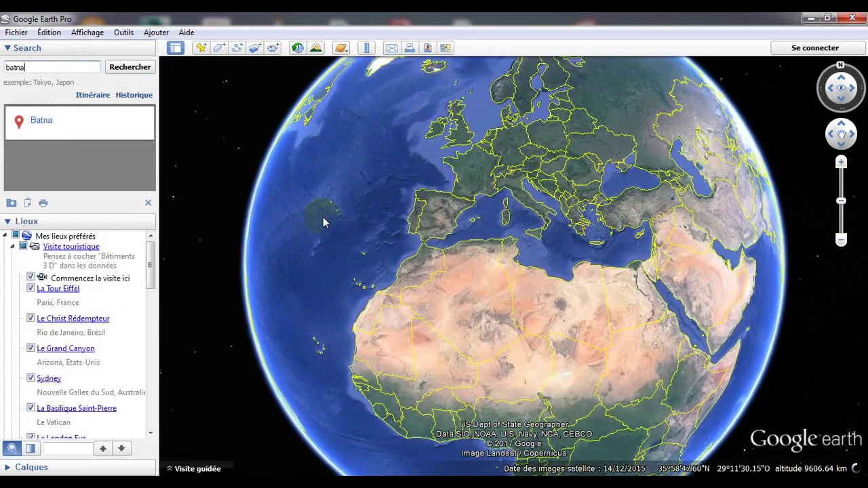Open the La Tour Eiffel link
Viewport: 868px width, 488px height.
(58, 289)
